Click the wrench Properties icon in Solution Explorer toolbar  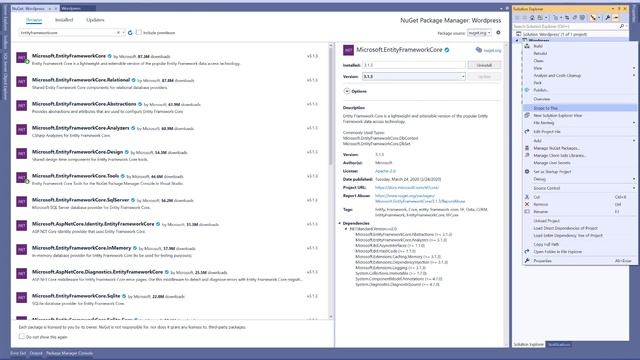click(608, 18)
